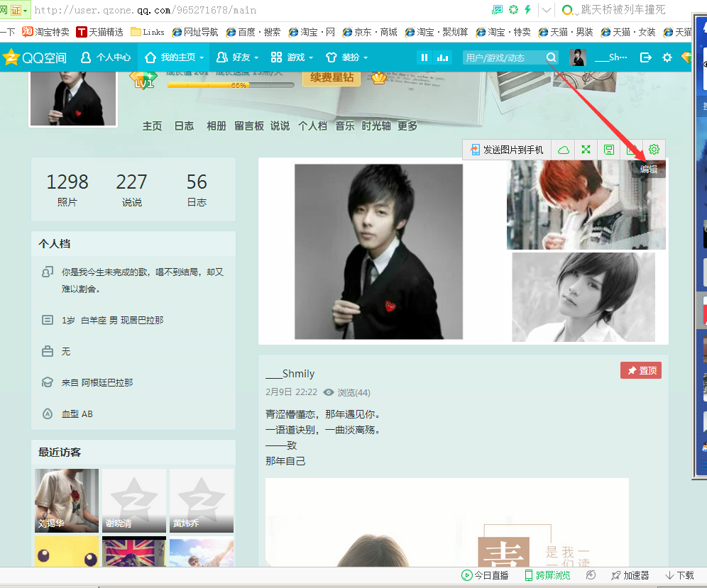Click the search magnifier icon

pos(551,57)
